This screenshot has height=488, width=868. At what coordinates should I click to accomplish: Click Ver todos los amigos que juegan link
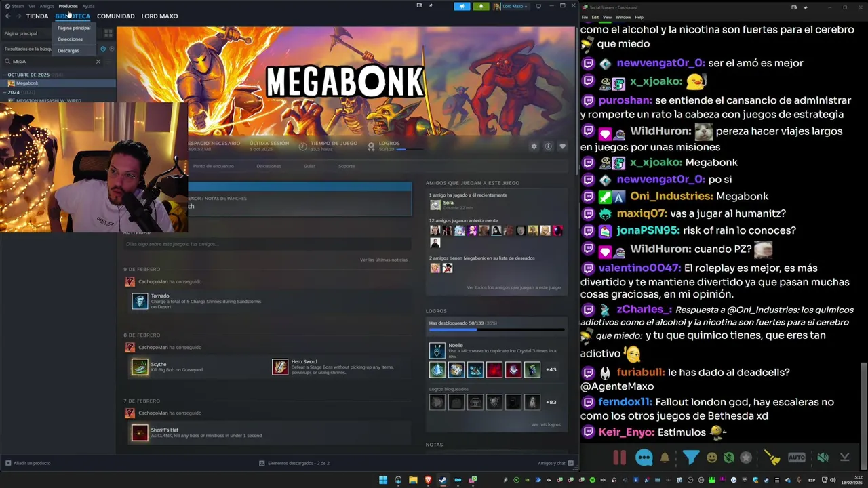tap(513, 287)
